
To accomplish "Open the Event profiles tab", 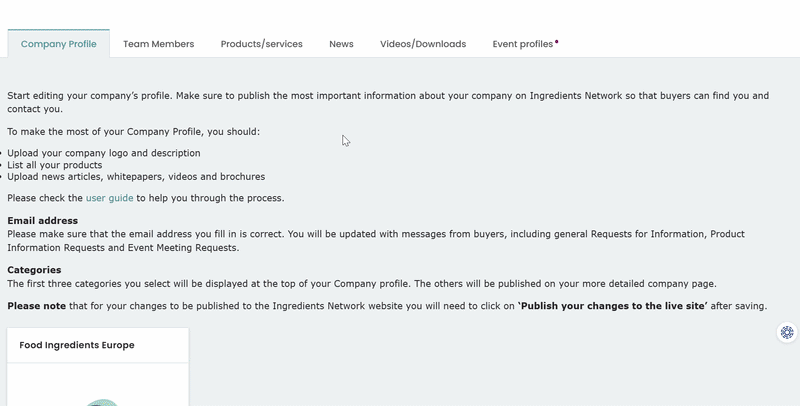I will [x=522, y=44].
